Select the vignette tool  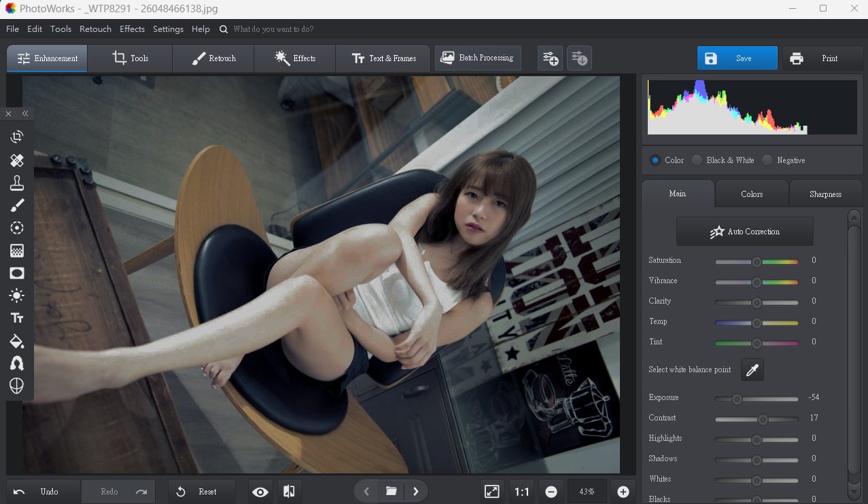[x=17, y=273]
